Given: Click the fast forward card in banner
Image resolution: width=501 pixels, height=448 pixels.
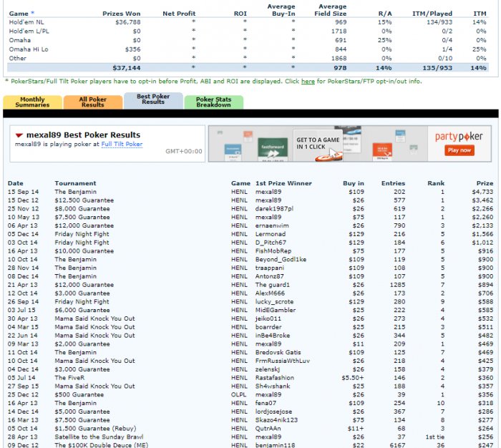Looking at the screenshot, I should coord(273,148).
